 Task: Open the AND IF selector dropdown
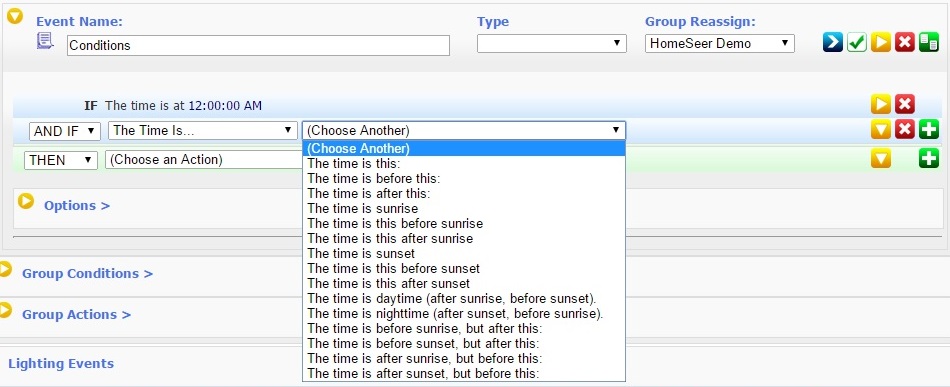[x=65, y=130]
